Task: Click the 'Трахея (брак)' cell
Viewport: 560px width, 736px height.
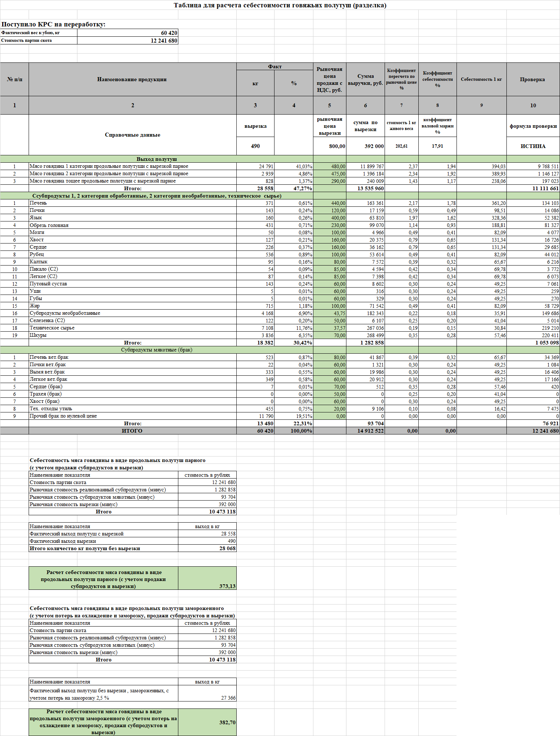Action: (x=132, y=394)
